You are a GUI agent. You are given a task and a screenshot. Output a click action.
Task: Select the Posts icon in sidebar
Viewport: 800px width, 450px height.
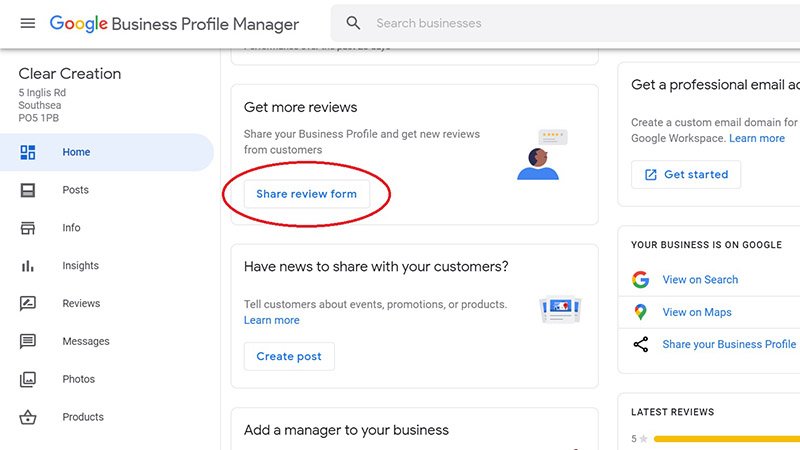click(28, 190)
